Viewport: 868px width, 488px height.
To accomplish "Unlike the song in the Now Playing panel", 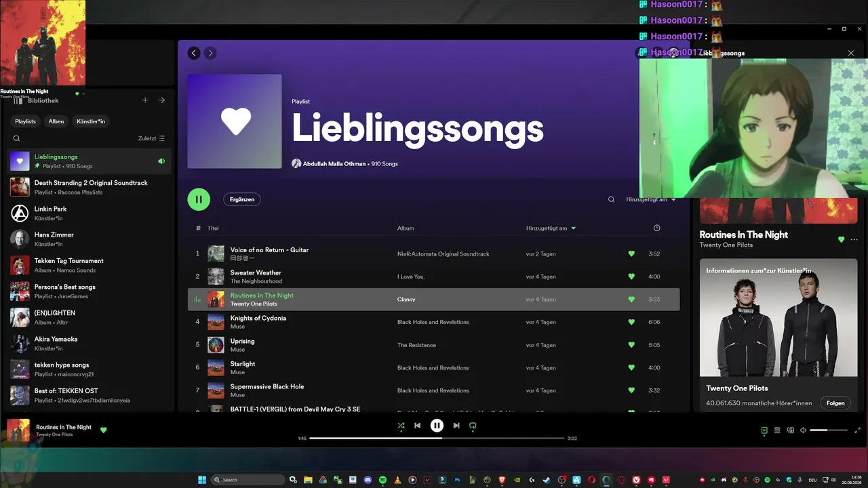I will pos(842,239).
